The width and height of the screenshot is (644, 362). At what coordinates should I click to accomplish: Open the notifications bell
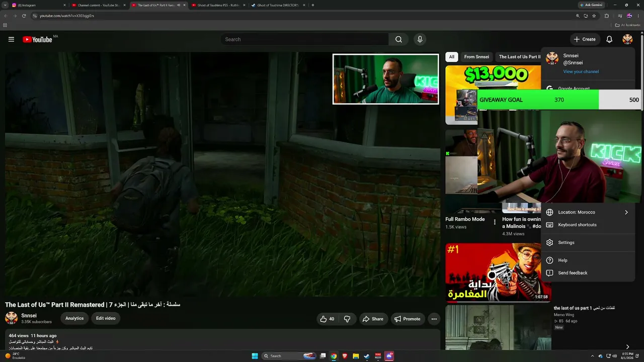tap(609, 39)
